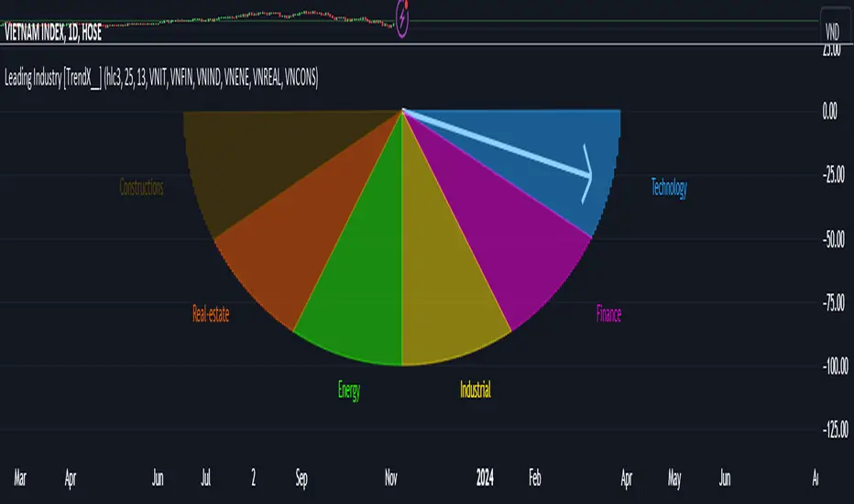The image size is (854, 504).
Task: Select the Energy sector label
Action: click(x=349, y=390)
